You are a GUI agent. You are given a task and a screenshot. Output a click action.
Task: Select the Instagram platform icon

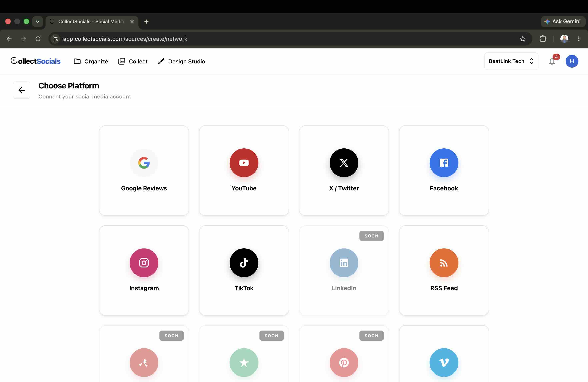point(144,263)
